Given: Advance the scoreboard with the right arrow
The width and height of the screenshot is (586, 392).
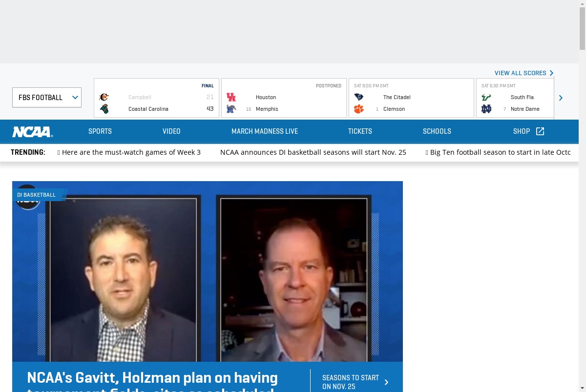Looking at the screenshot, I should point(561,98).
